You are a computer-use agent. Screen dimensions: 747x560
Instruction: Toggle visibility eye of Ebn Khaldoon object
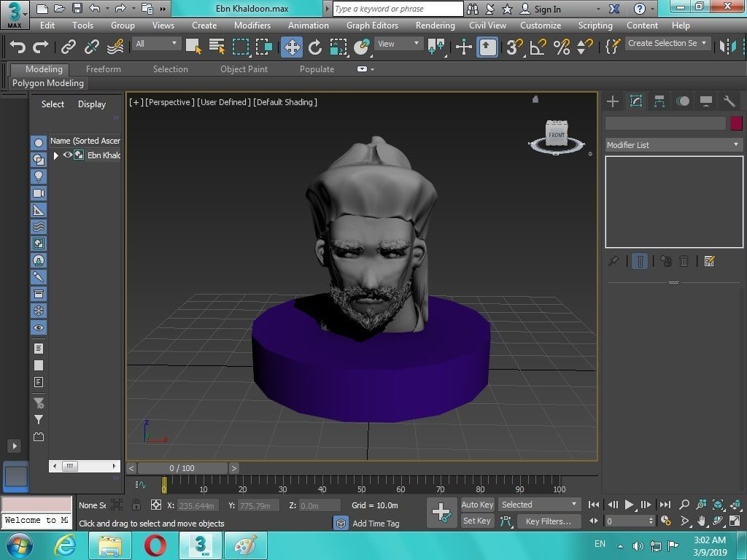click(x=68, y=155)
